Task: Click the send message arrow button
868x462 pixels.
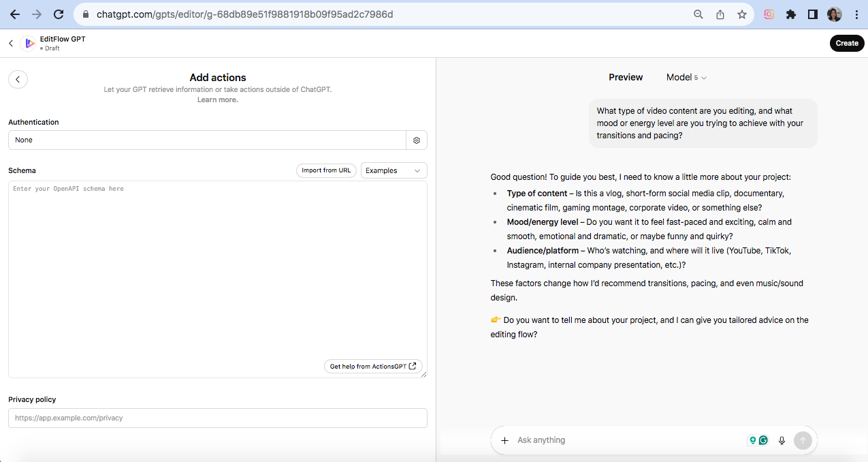Action: click(803, 441)
